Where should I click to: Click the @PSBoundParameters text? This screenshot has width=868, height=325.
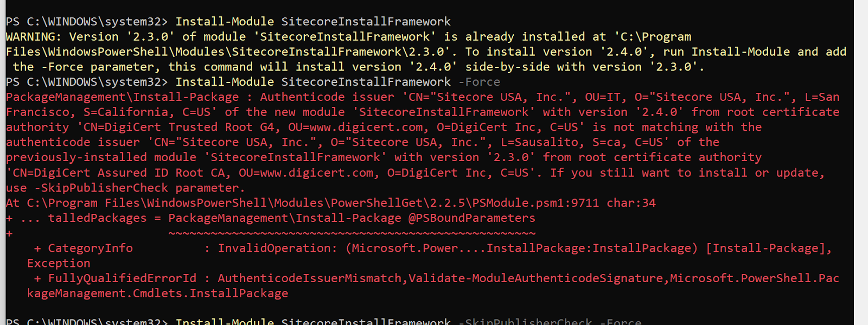472,218
